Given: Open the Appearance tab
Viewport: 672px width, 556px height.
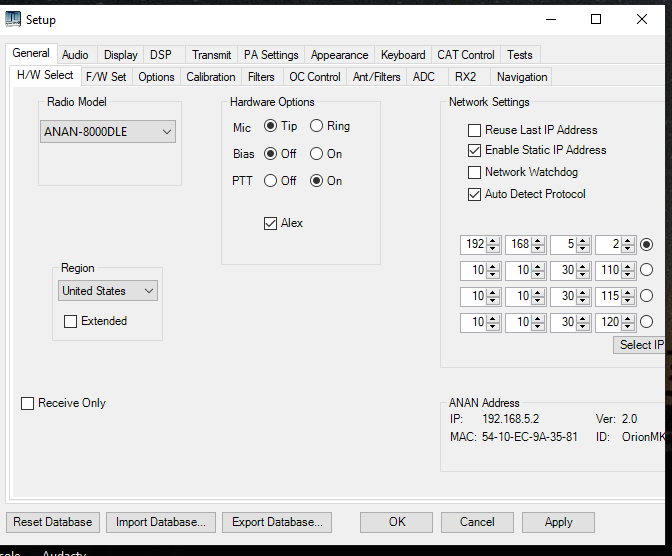Looking at the screenshot, I should click(339, 55).
